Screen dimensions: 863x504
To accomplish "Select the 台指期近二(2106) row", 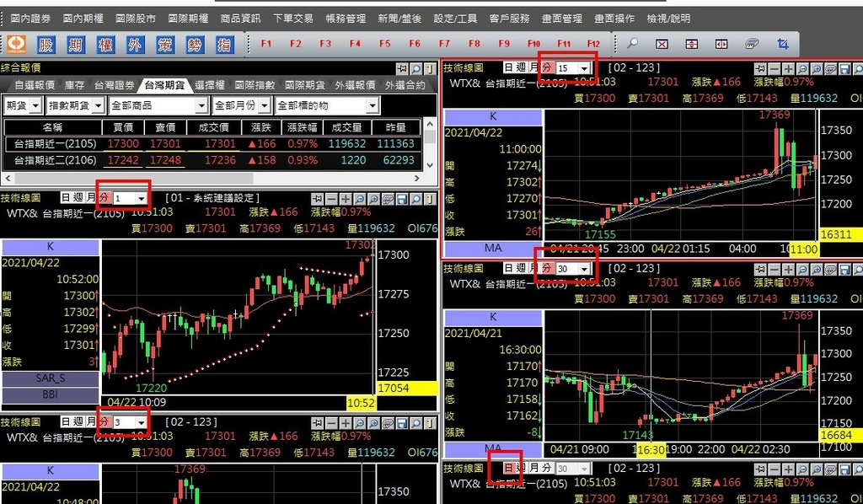I will point(213,160).
